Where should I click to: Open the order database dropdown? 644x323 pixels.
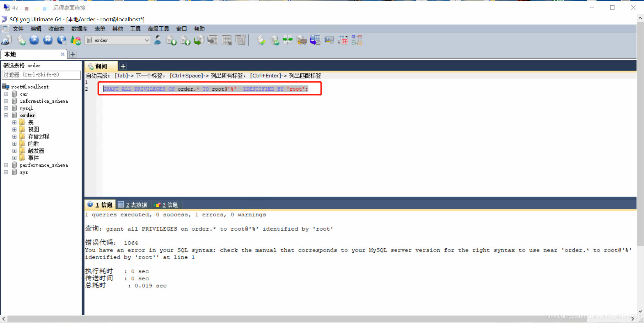(118, 40)
